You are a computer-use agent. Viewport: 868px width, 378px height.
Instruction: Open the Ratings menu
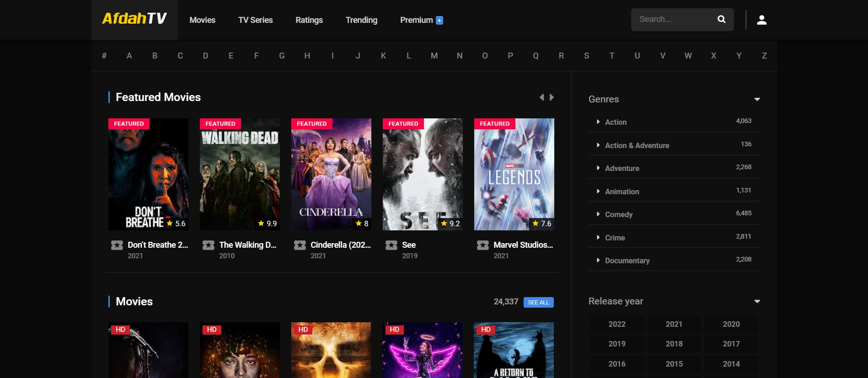(x=309, y=20)
